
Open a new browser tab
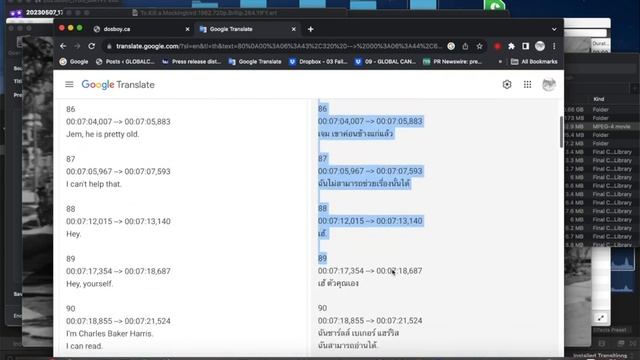(x=311, y=29)
